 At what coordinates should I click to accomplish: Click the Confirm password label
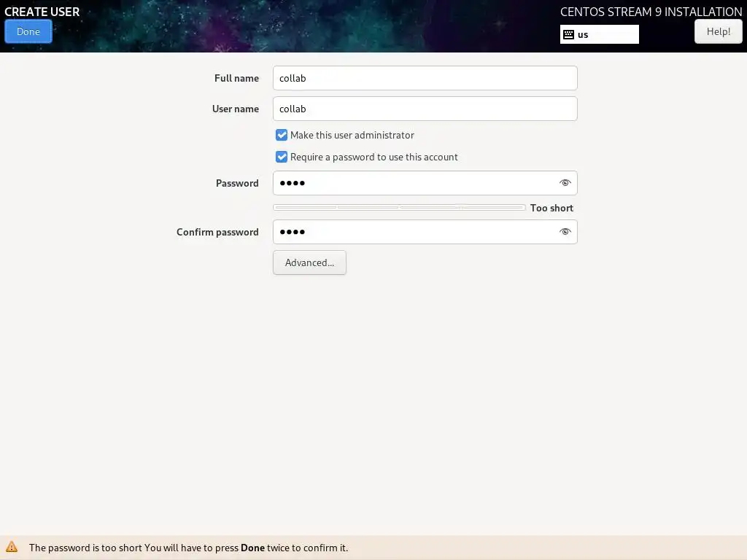(x=217, y=232)
